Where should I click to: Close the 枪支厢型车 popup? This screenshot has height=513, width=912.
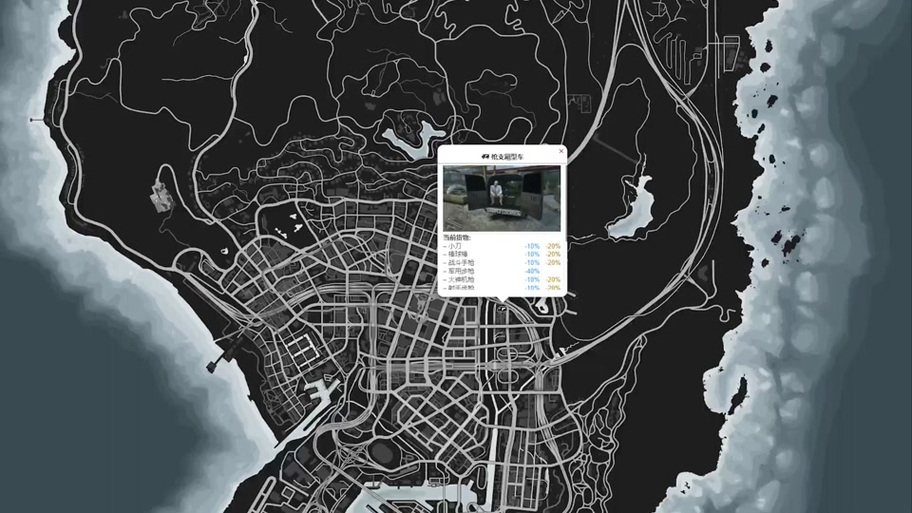pos(561,151)
